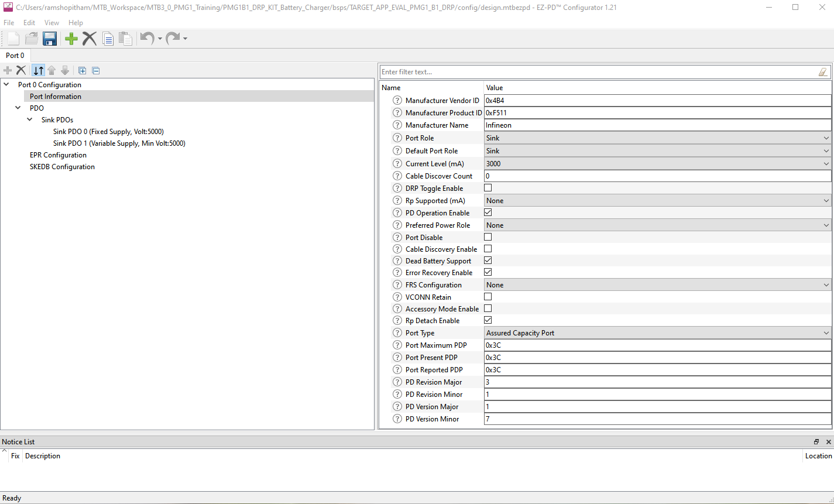Click help icon for Manufacturer Vendor ID

coord(397,101)
